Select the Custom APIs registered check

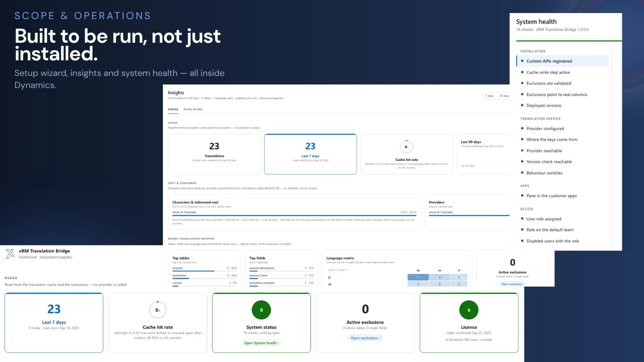pyautogui.click(x=562, y=61)
